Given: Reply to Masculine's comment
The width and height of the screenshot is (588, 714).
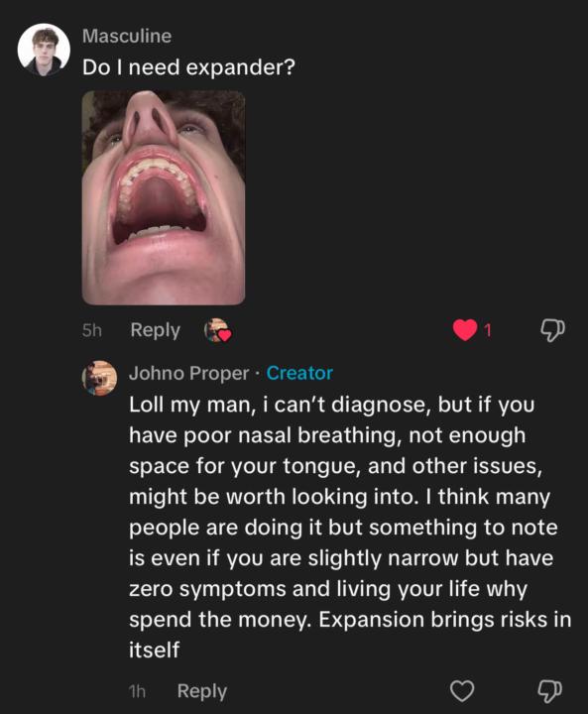Looking at the screenshot, I should 156,330.
